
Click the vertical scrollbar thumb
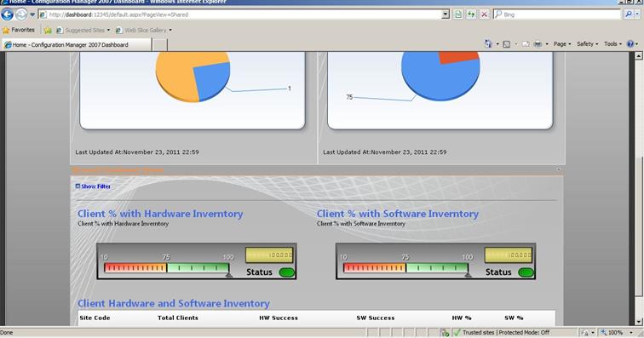click(x=639, y=226)
